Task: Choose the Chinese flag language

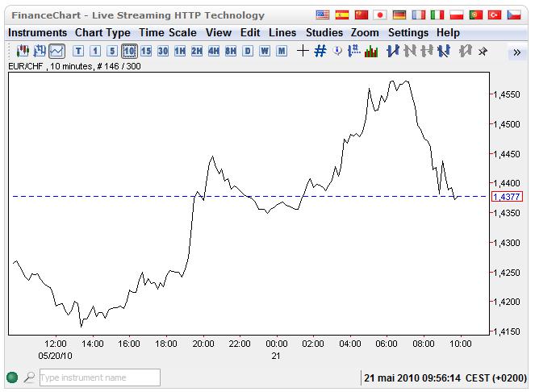Action: coord(362,15)
